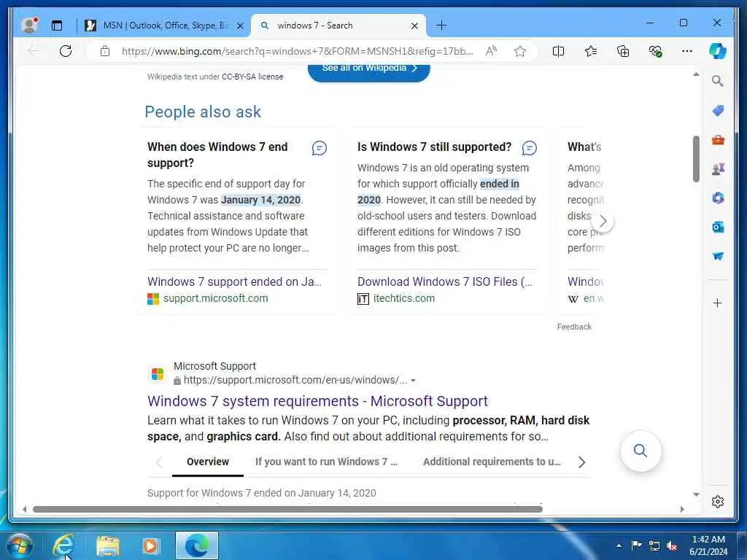Image resolution: width=747 pixels, height=560 pixels.
Task: Open the Edge profile avatar
Action: [x=29, y=26]
